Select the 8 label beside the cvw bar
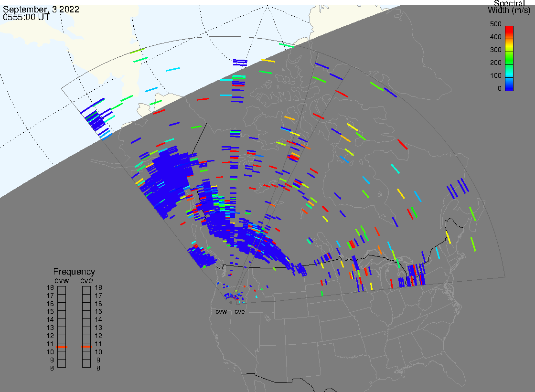The image size is (535, 392). tap(52, 368)
